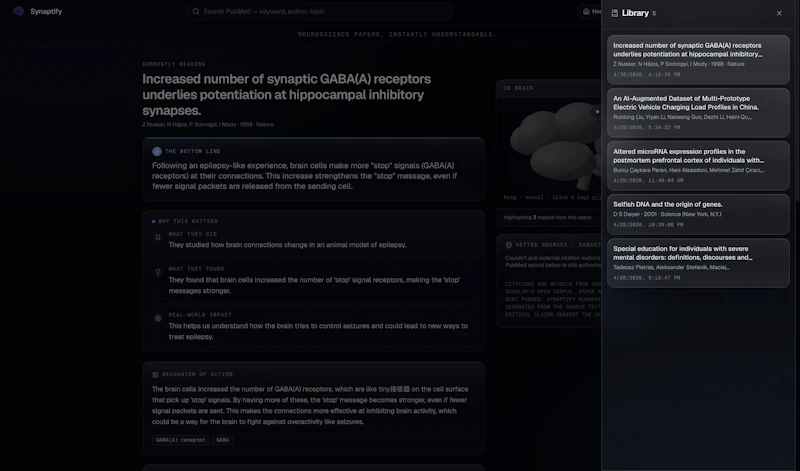The width and height of the screenshot is (800, 471).
Task: Click the Currently Reading label
Action: pos(173,64)
